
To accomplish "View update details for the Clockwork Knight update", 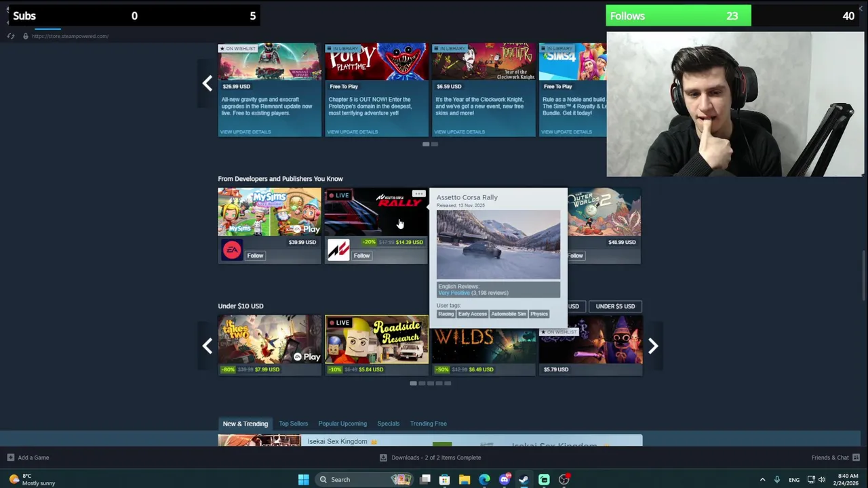I will [x=460, y=131].
